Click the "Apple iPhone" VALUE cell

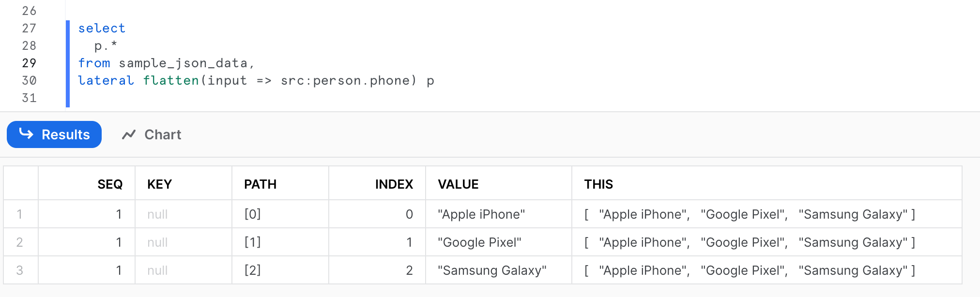point(481,214)
